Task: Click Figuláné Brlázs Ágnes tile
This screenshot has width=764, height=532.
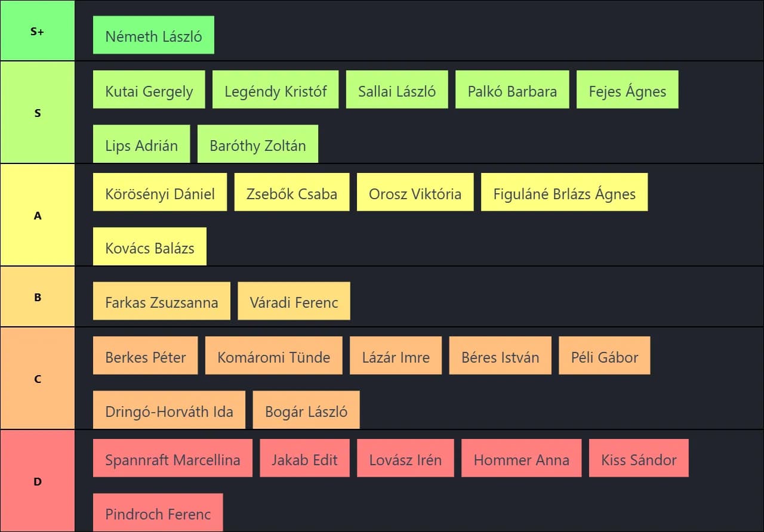Action: point(564,193)
